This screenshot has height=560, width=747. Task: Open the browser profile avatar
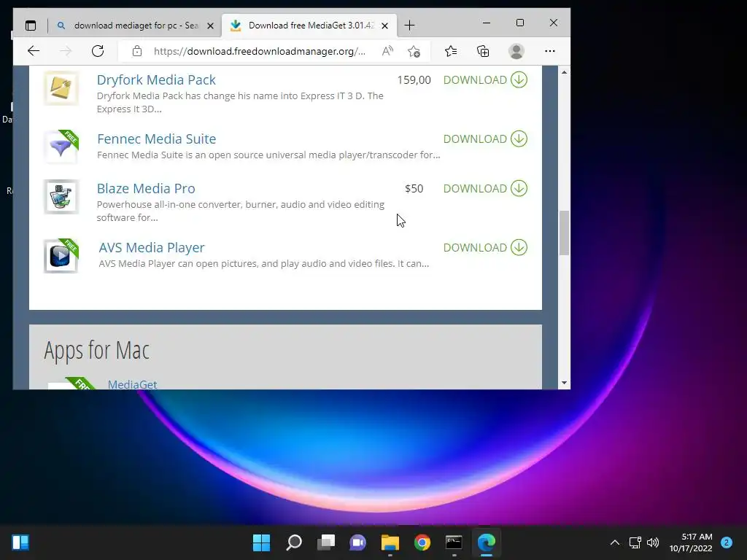pyautogui.click(x=516, y=51)
